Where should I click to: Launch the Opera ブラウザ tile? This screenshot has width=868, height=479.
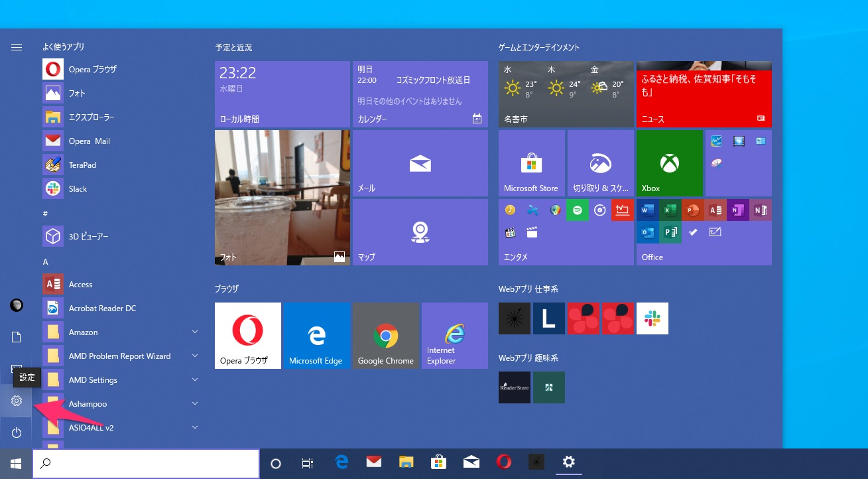[x=248, y=336]
